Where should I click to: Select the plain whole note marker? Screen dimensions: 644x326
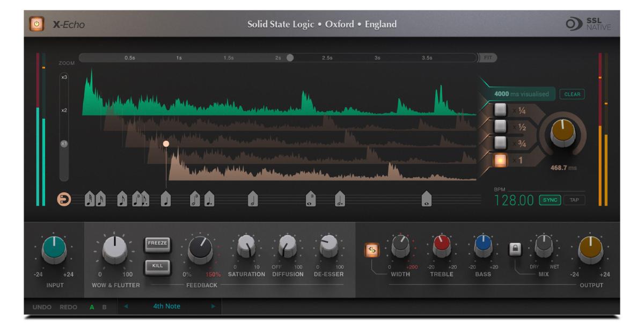pos(426,199)
